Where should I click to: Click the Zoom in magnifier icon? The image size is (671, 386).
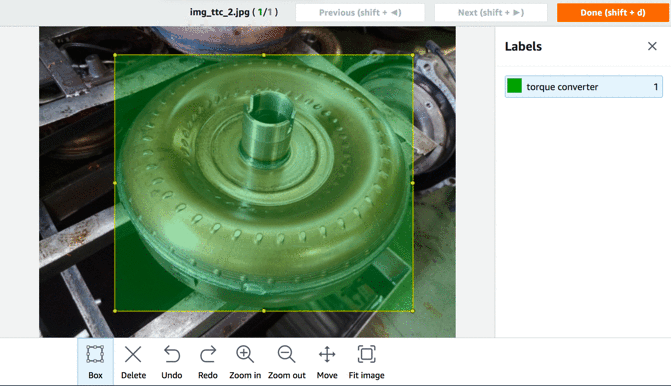[x=245, y=355]
